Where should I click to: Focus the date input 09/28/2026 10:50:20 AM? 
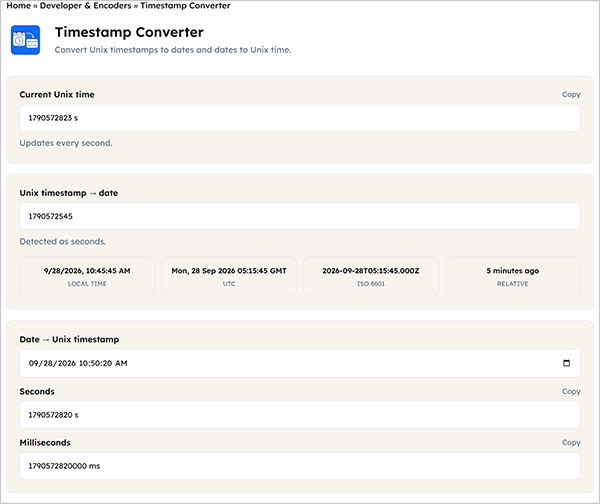click(x=300, y=363)
